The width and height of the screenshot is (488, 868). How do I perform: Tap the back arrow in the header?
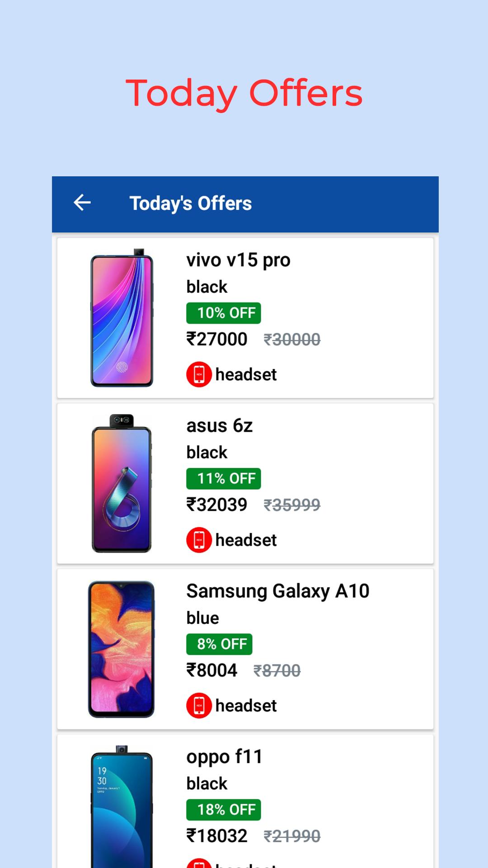pyautogui.click(x=82, y=203)
